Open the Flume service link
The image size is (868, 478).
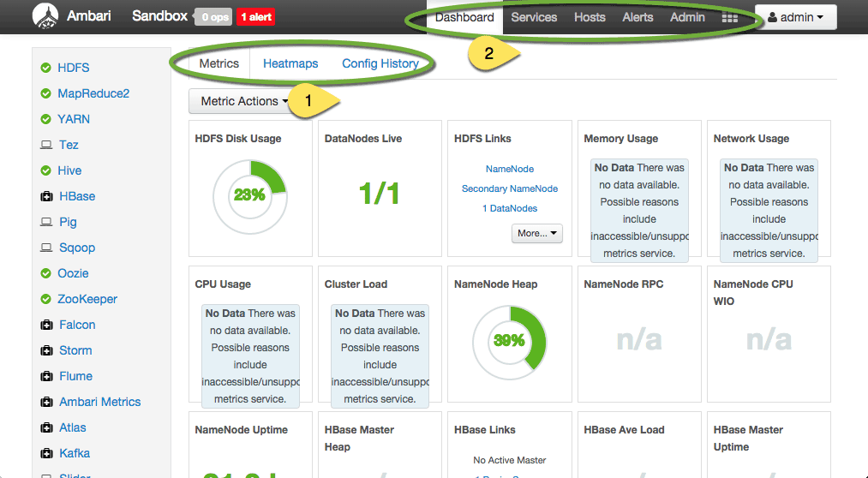pos(76,376)
